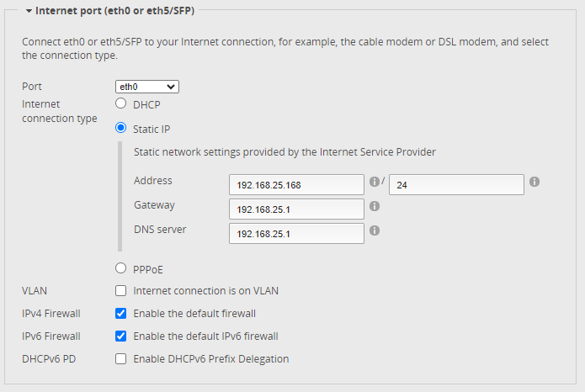Click the Address field 192.168.25.168
Screen dimensions: 585x392
(x=296, y=184)
